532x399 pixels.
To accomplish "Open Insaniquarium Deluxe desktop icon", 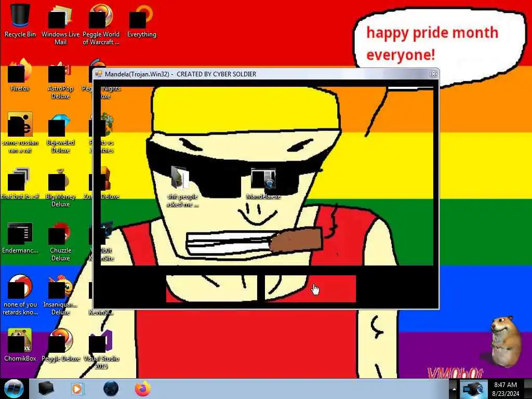I will tap(60, 295).
